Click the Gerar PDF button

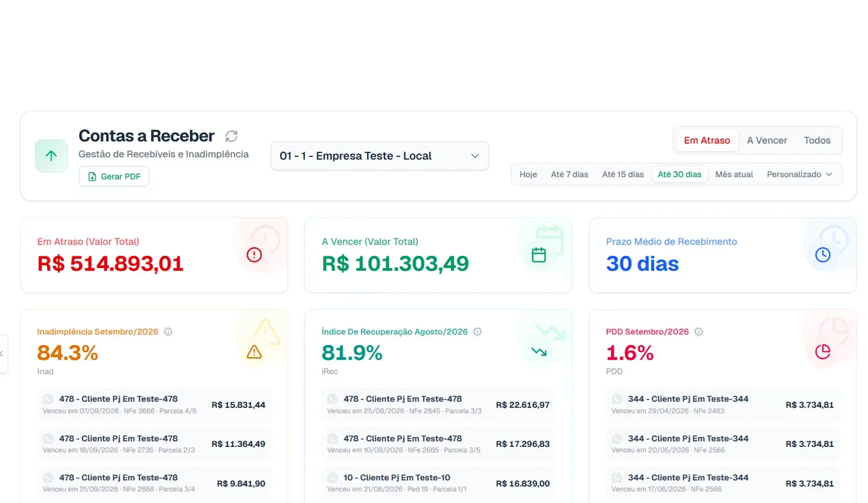pos(114,177)
